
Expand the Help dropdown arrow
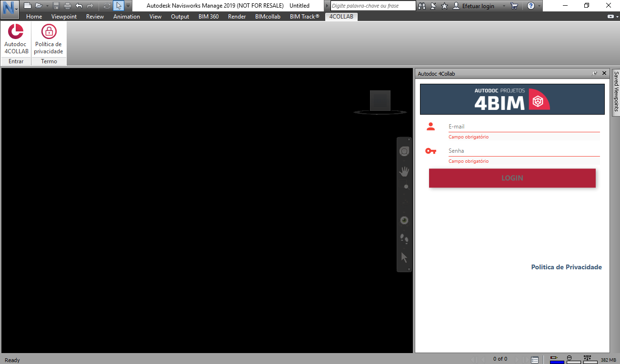(x=539, y=6)
